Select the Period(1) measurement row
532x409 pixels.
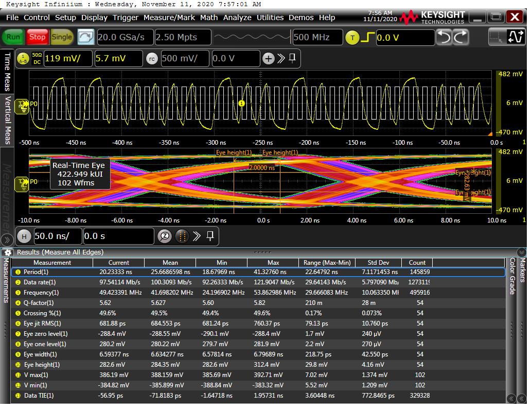pyautogui.click(x=258, y=272)
